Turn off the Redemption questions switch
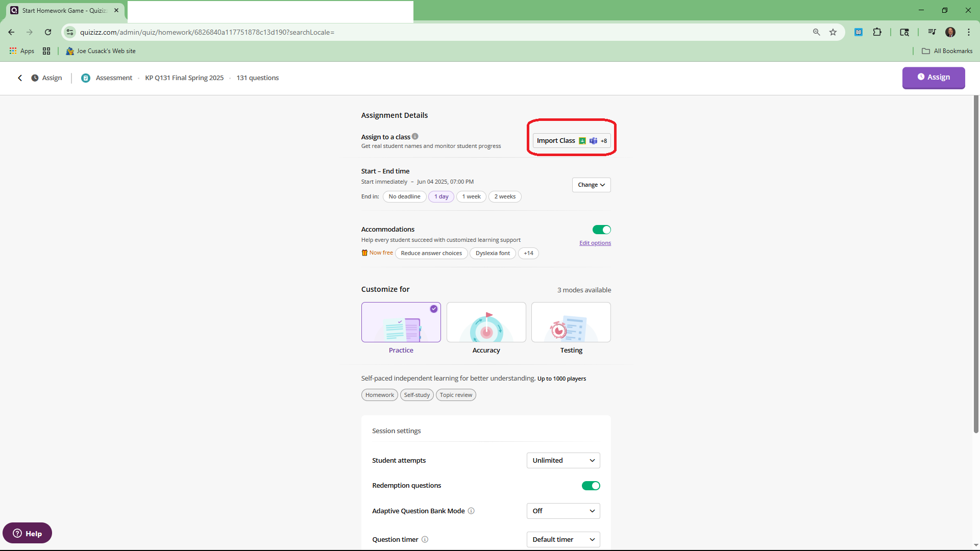The height and width of the screenshot is (551, 980). [x=591, y=486]
